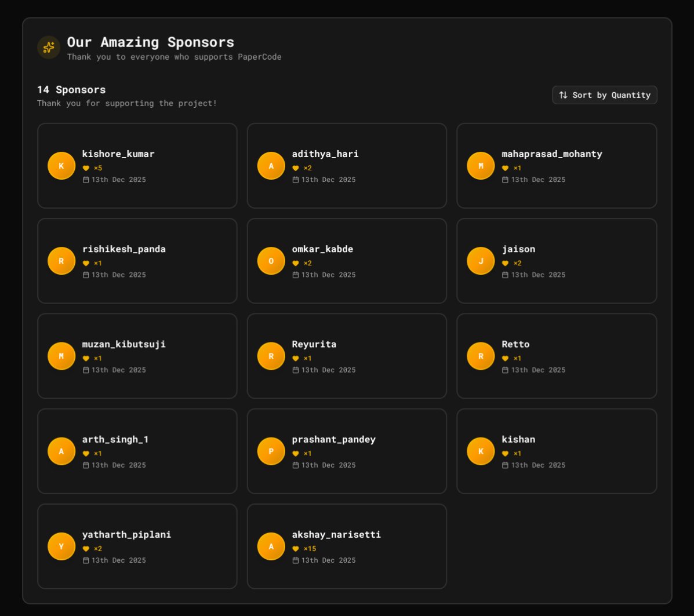The height and width of the screenshot is (616, 694).
Task: Click the A avatar of adithya_hari
Action: [271, 166]
